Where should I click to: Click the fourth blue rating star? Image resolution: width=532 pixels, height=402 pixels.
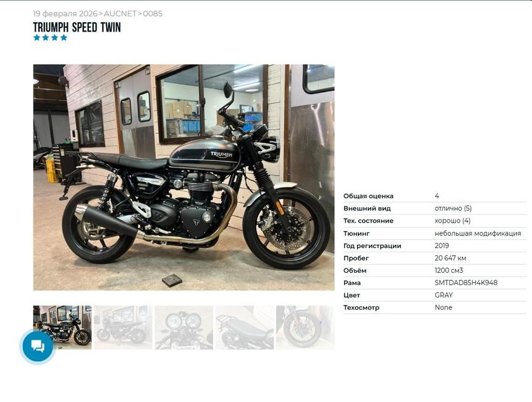(x=64, y=37)
